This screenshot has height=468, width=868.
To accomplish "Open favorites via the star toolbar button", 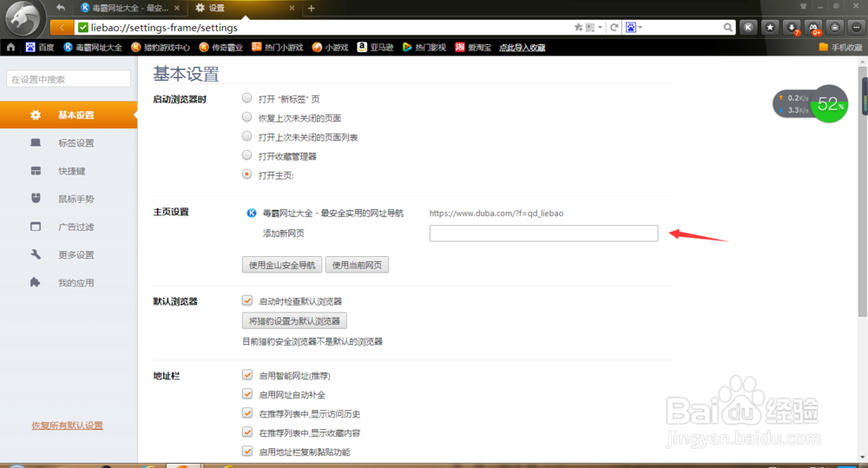I will coord(770,27).
